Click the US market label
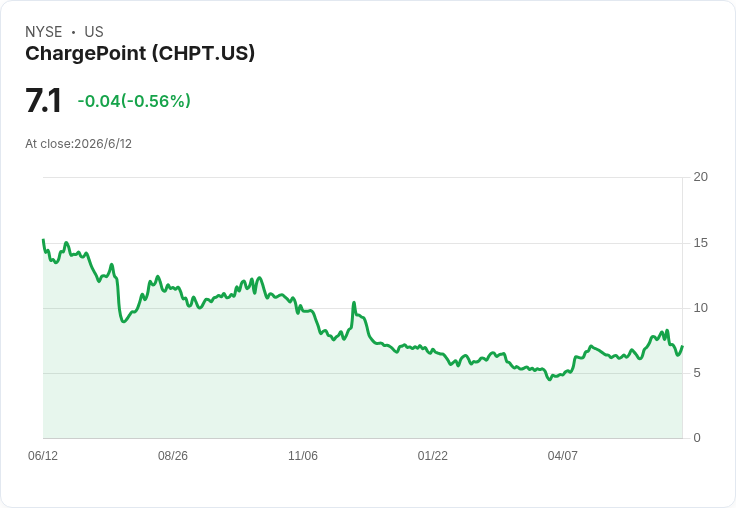This screenshot has width=736, height=508. tap(94, 32)
